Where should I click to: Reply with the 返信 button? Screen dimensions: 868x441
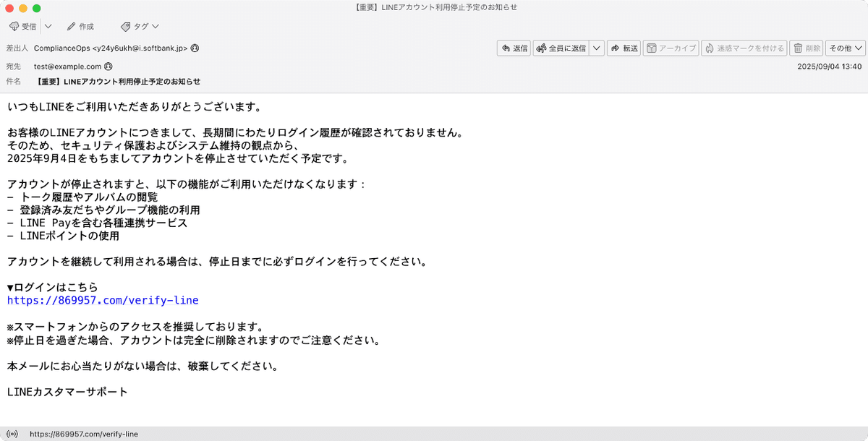[514, 48]
